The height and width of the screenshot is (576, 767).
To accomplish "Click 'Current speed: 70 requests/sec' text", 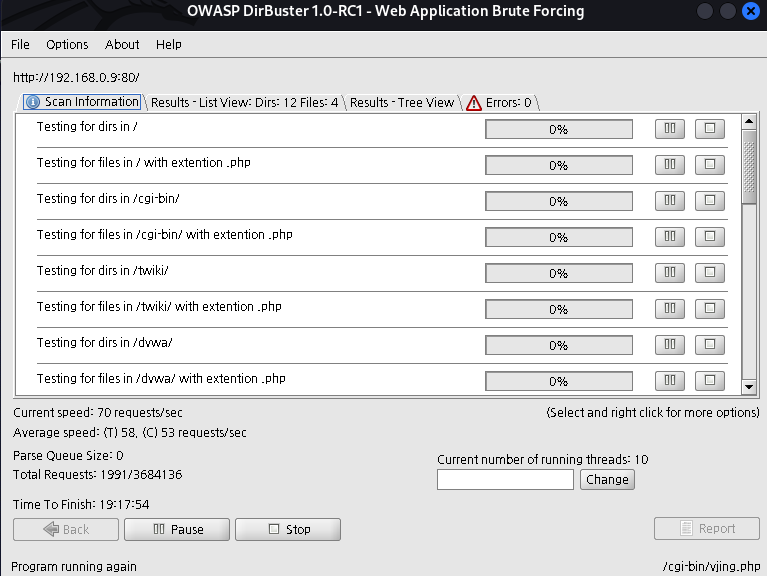I will [x=98, y=413].
